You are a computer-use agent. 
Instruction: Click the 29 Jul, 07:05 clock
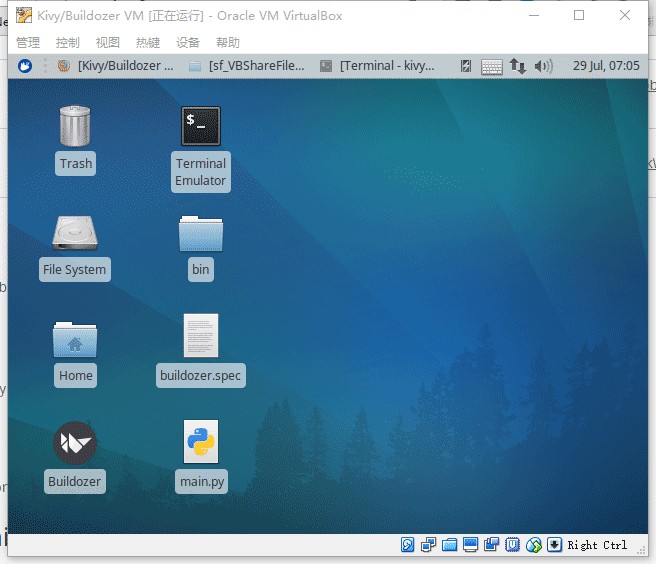[606, 66]
